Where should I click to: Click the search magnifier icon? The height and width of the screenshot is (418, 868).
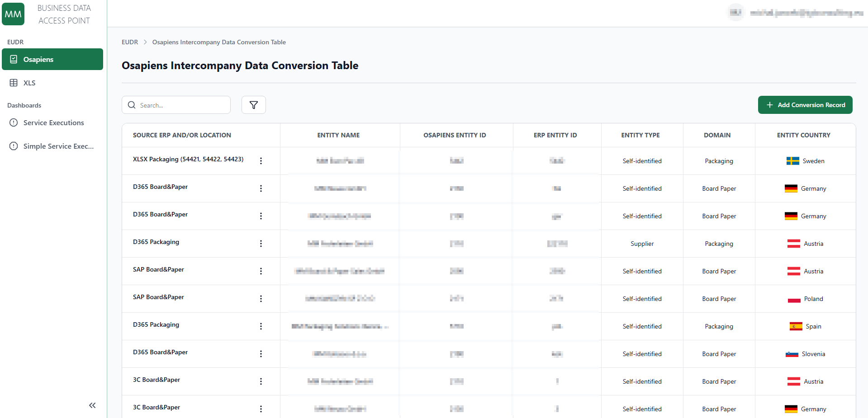pos(132,105)
